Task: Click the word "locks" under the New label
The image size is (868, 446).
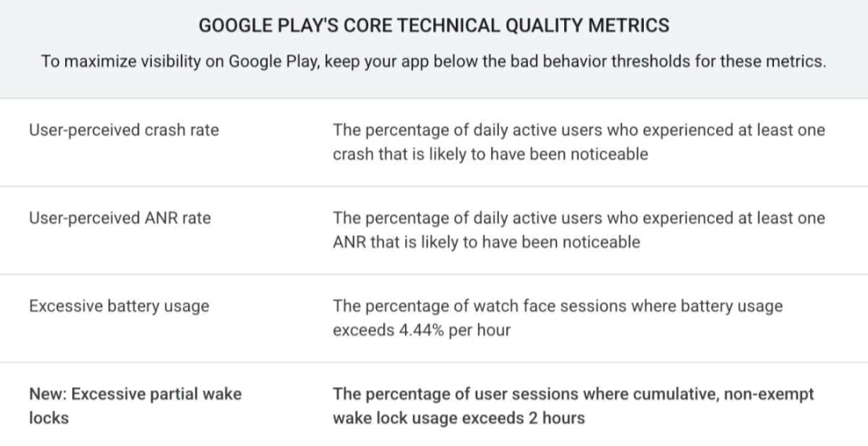Action: (x=49, y=418)
